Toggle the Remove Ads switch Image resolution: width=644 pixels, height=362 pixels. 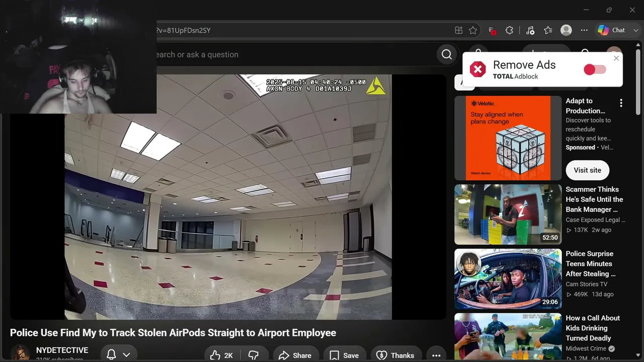[595, 69]
